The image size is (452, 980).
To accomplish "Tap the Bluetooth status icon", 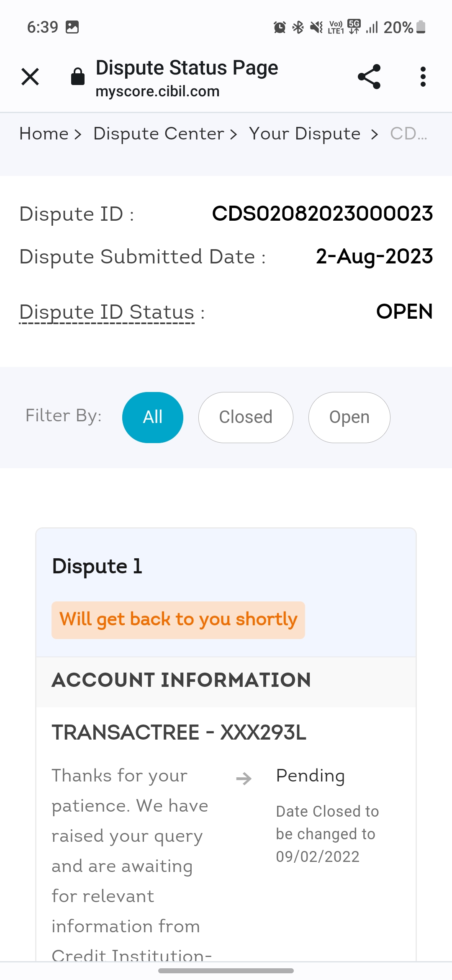I will (298, 28).
